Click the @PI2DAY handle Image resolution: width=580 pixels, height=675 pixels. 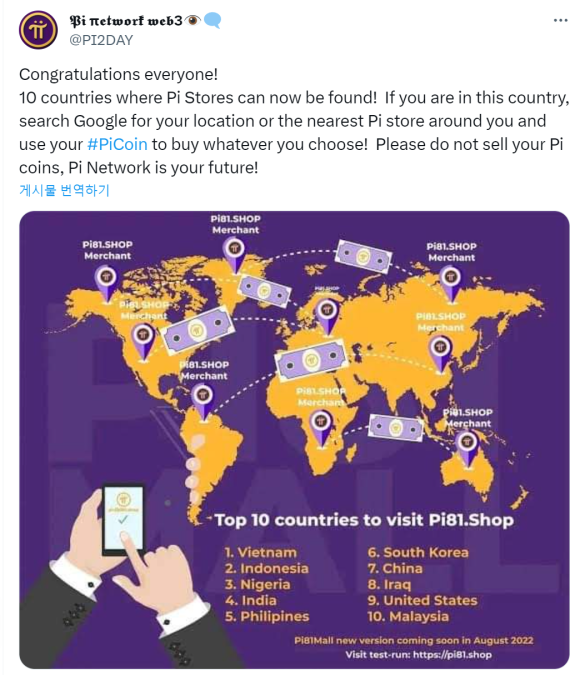[101, 40]
